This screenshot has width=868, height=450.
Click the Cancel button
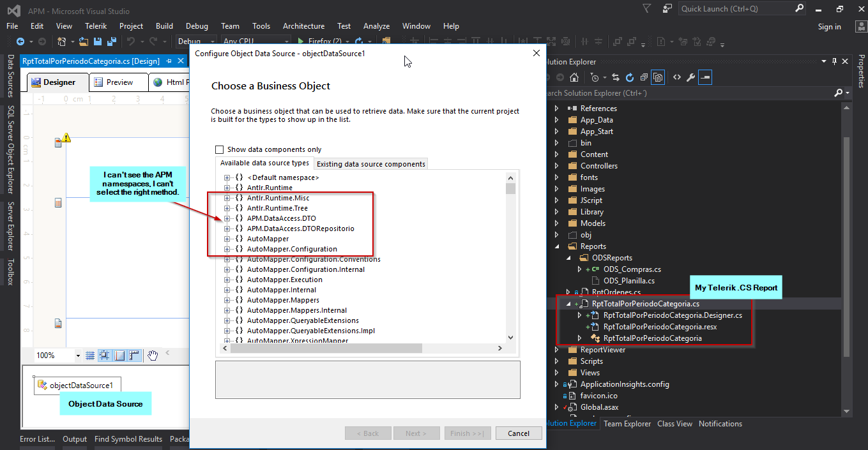click(519, 433)
